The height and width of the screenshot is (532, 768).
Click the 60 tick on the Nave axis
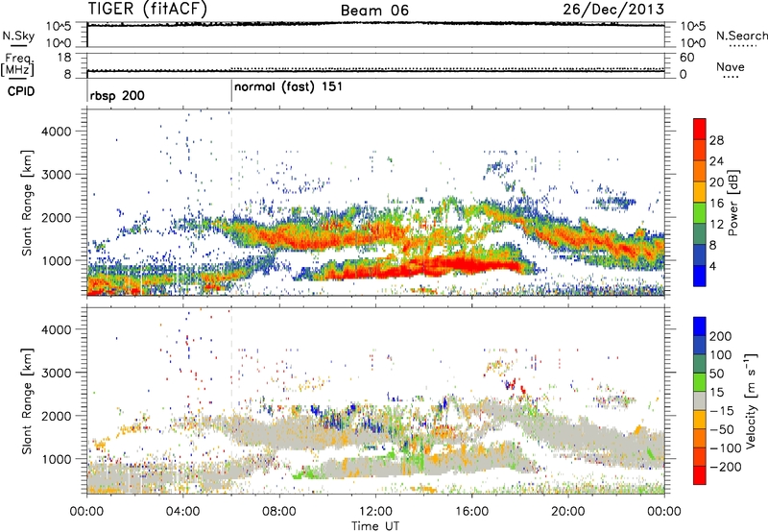(x=687, y=58)
